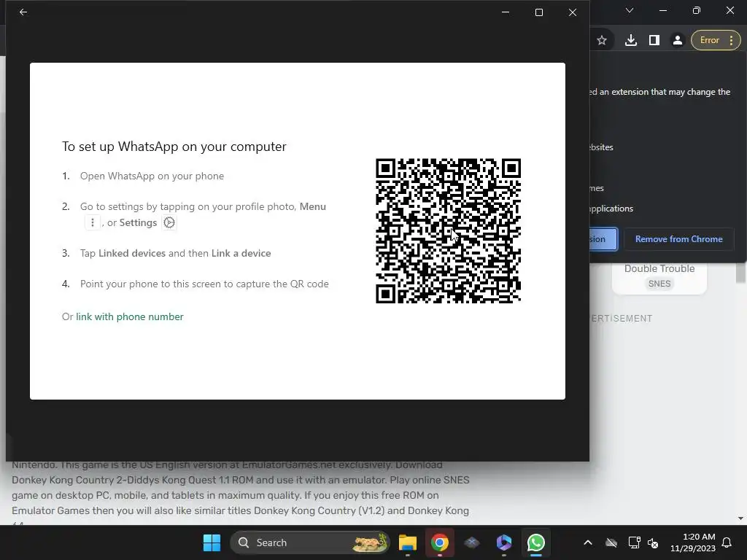Click the muted volume tray icon
Viewport: 747px width, 560px height.
click(x=653, y=542)
